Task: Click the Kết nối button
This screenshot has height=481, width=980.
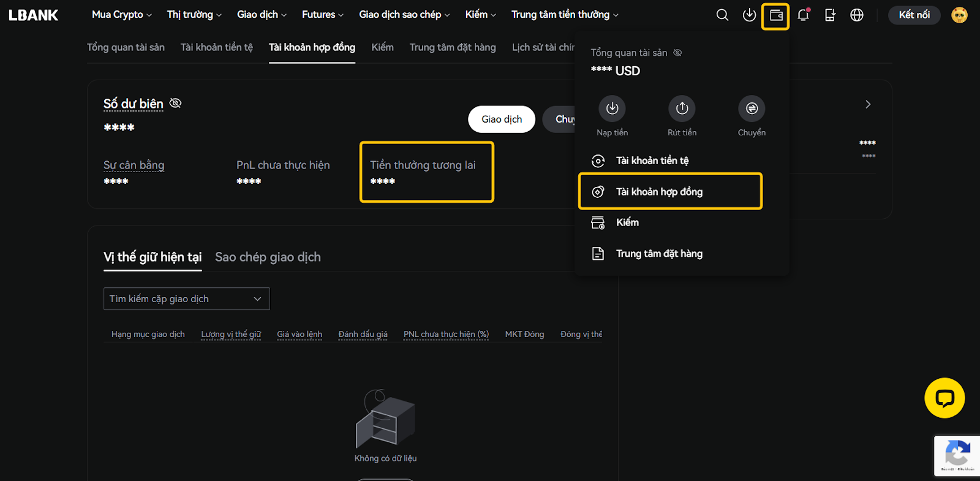Action: 914,15
